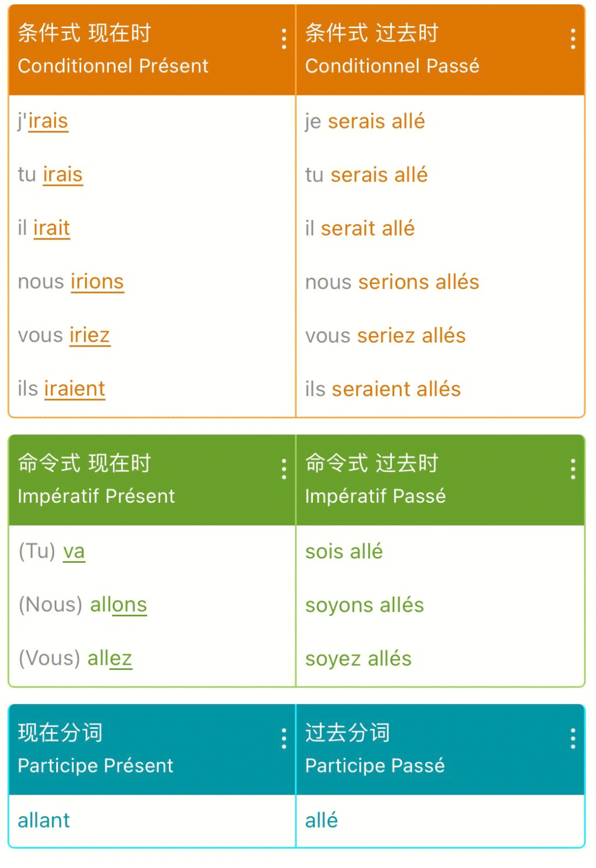The image size is (596, 868).
Task: Tap the underlined form irions
Action: pyautogui.click(x=97, y=281)
